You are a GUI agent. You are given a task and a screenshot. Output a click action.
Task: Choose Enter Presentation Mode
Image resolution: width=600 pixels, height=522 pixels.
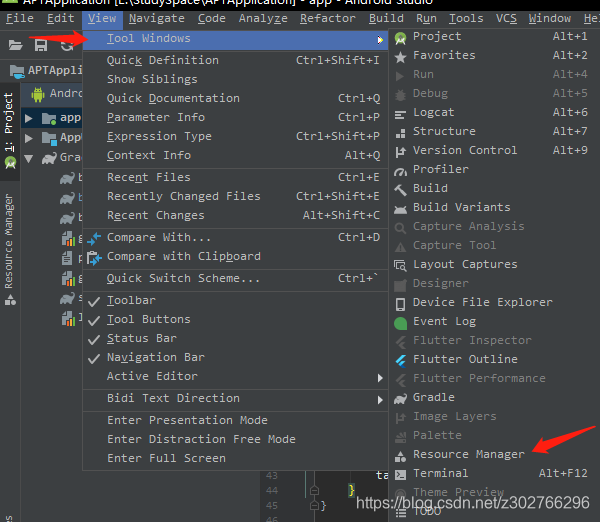pos(235,421)
